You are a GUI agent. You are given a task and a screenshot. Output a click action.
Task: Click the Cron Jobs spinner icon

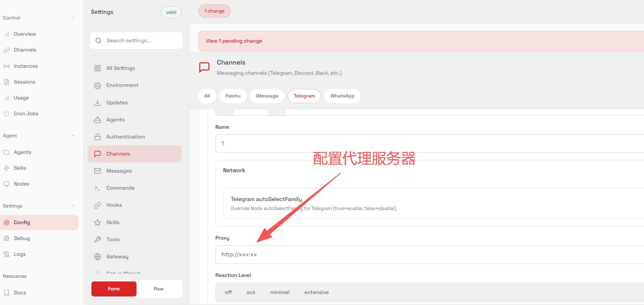[7, 114]
